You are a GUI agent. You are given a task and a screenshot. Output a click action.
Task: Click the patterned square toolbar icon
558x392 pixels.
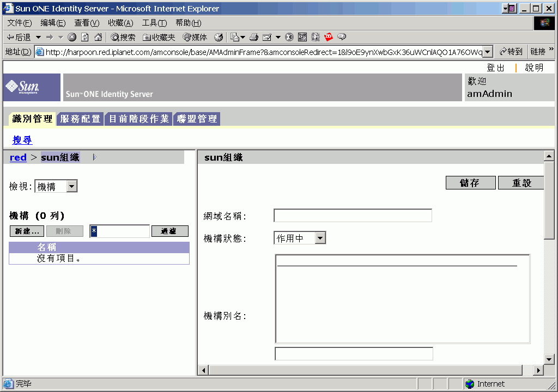click(x=302, y=37)
